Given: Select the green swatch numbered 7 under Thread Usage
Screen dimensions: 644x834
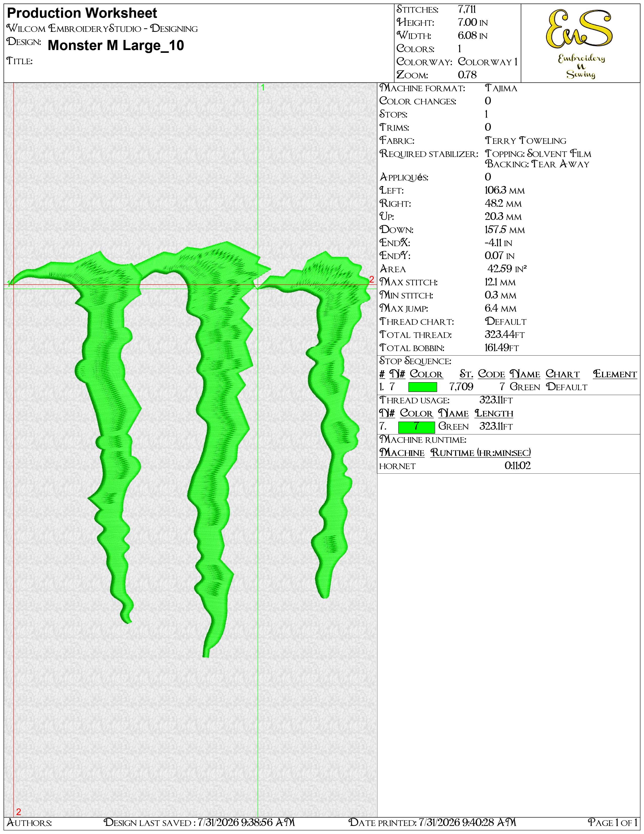Looking at the screenshot, I should tap(416, 427).
